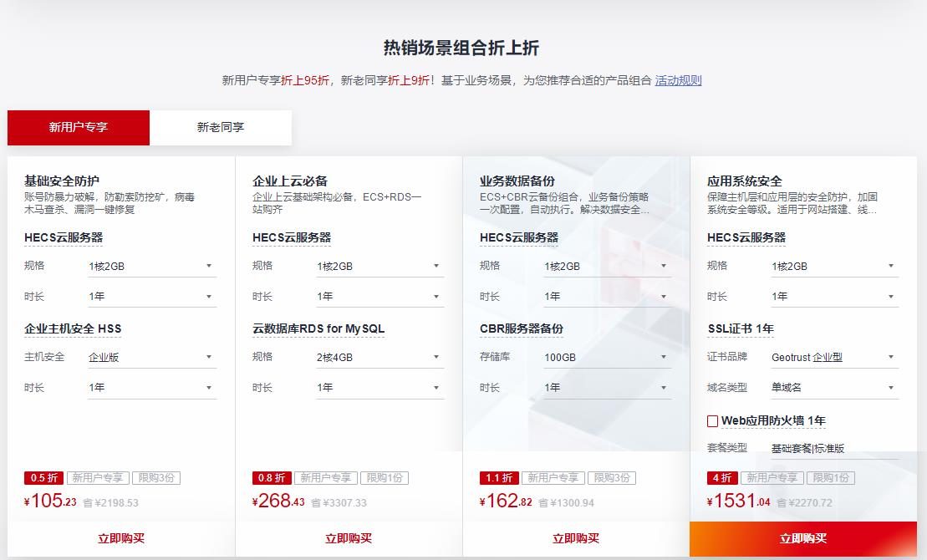Click the 省¥1300.94 savings text

coord(567,503)
